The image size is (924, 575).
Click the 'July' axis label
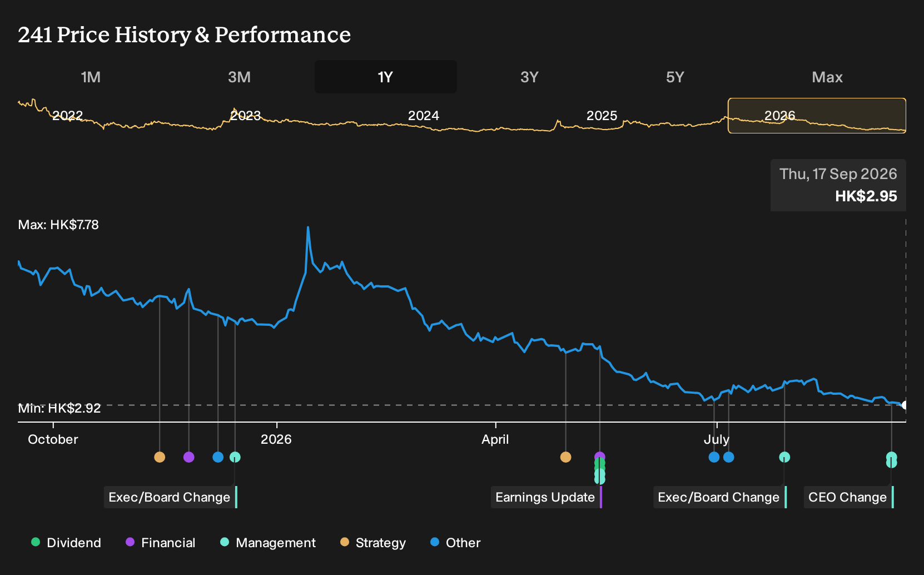pyautogui.click(x=717, y=439)
